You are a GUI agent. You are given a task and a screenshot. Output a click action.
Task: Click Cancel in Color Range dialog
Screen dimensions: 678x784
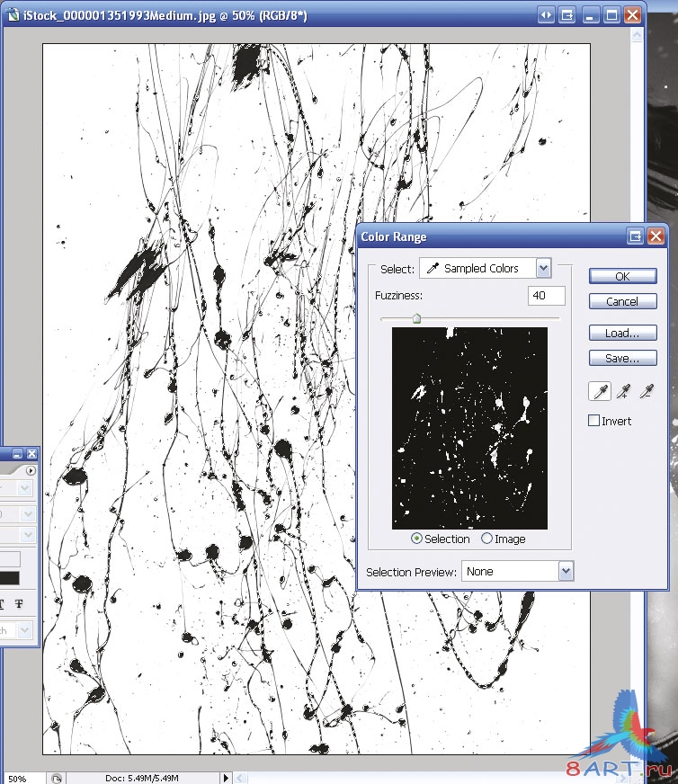(x=622, y=301)
